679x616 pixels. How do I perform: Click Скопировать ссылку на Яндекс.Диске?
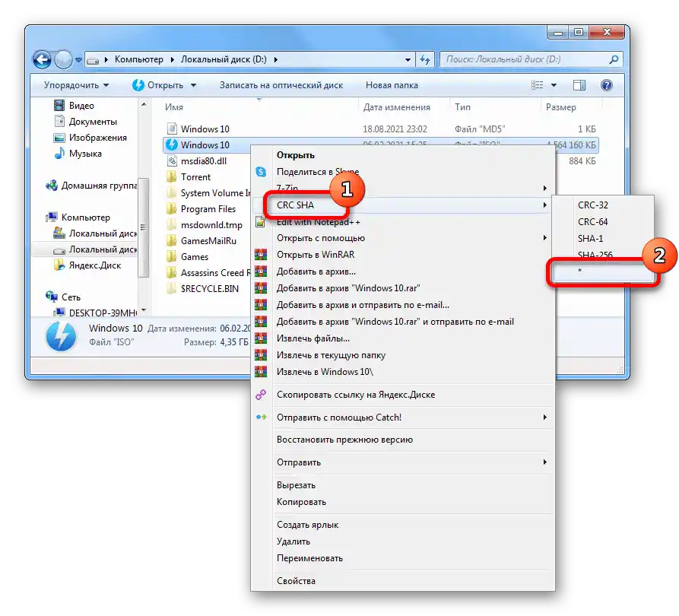pyautogui.click(x=403, y=395)
